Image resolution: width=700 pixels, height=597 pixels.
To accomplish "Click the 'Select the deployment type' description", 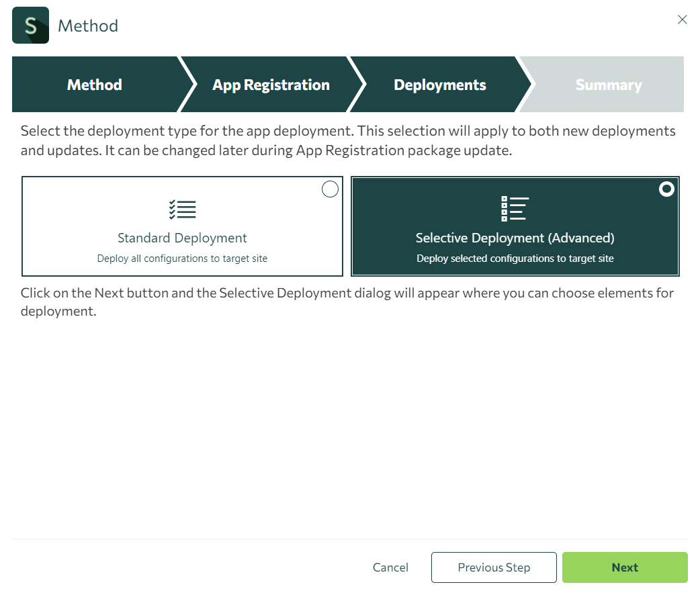I will click(x=348, y=140).
